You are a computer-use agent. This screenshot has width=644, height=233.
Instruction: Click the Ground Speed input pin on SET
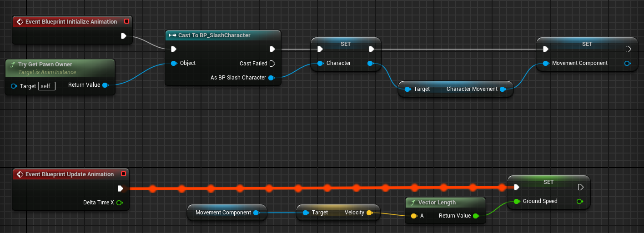tap(517, 201)
